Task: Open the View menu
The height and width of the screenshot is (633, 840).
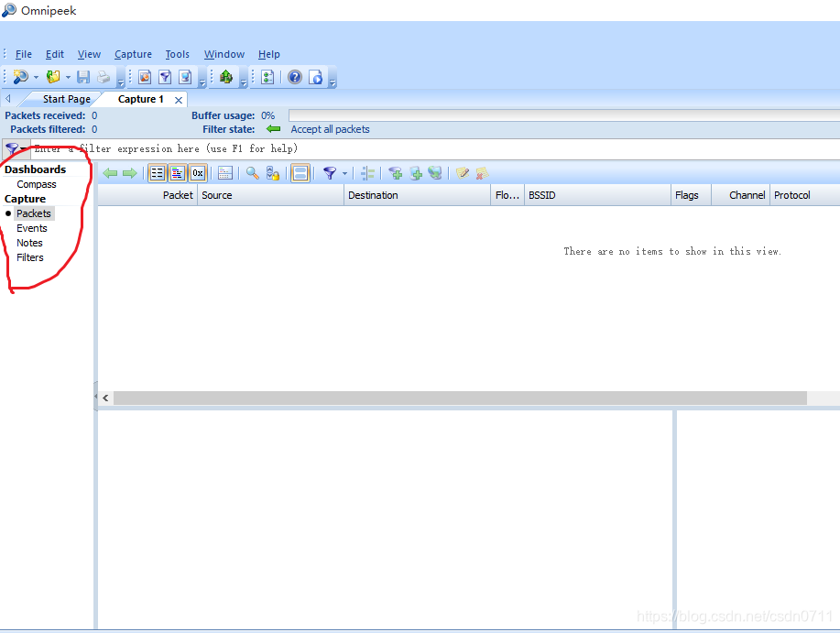Action: (89, 54)
